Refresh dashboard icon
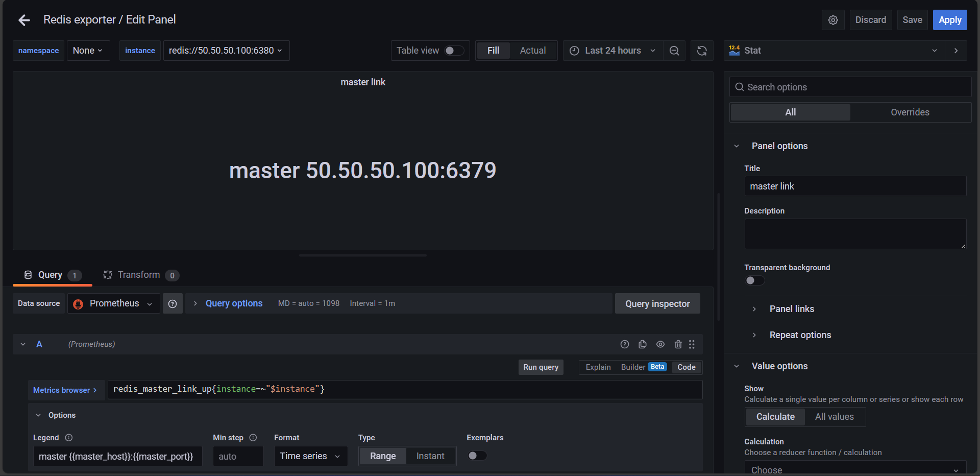The height and width of the screenshot is (476, 980). (702, 51)
